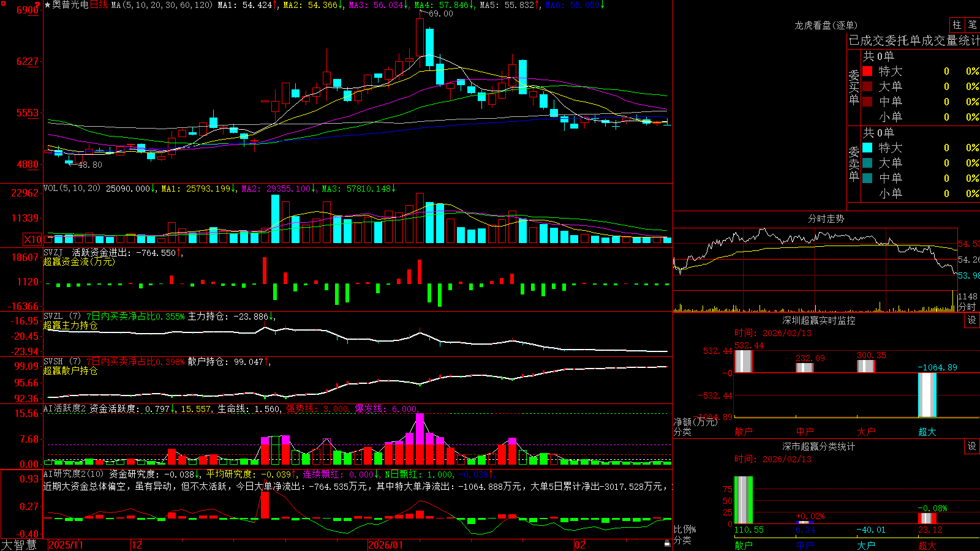Click the 委卖单 中单 teal swatch
This screenshot has height=551, width=980.
pyautogui.click(x=867, y=178)
